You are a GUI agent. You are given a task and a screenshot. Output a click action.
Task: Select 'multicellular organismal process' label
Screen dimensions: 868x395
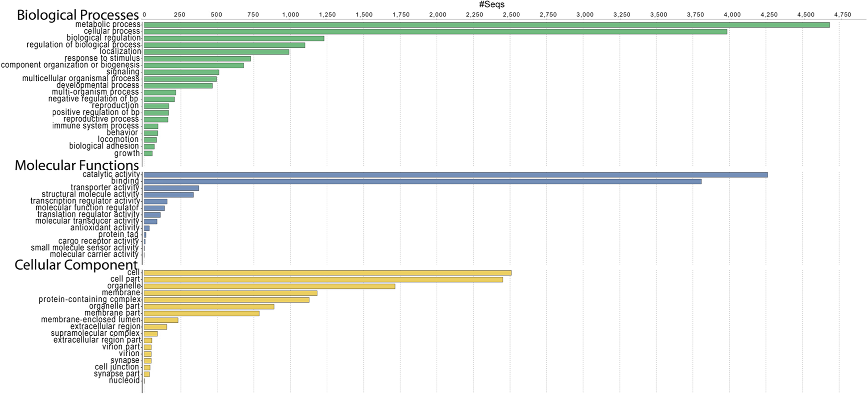(x=81, y=78)
